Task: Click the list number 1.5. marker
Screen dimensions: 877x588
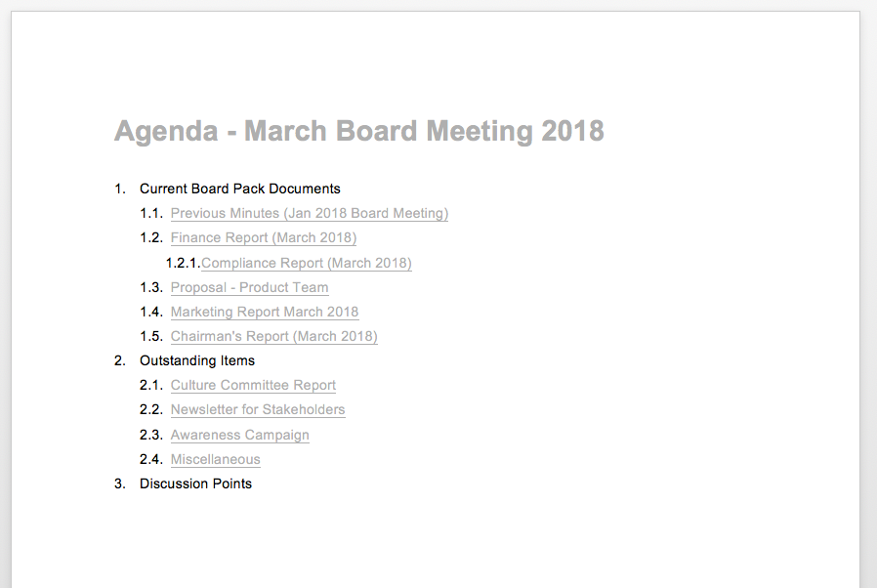Action: [151, 336]
